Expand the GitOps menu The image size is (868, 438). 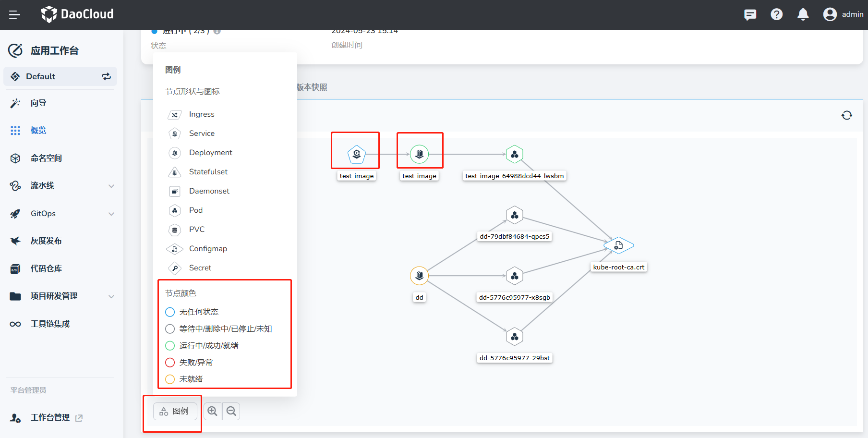tap(111, 214)
